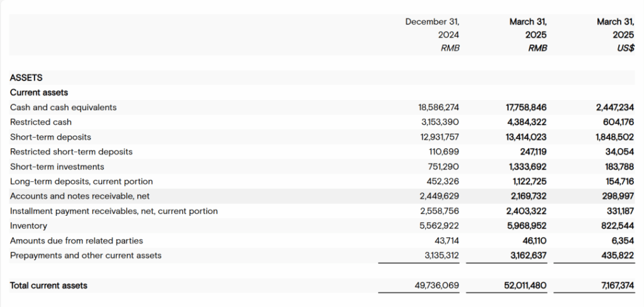
Task: Click the Cash and cash equivalents row label
Action: (x=63, y=108)
